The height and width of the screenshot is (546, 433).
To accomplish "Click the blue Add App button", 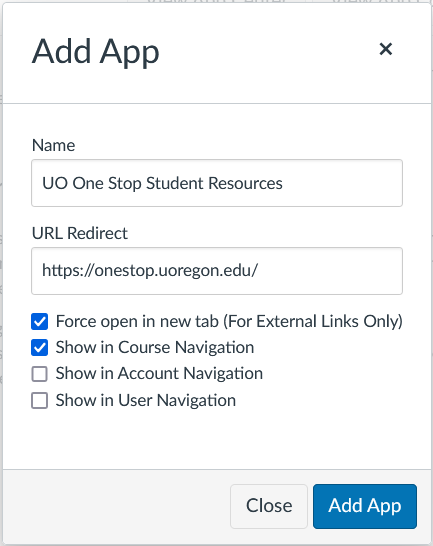I will 365,506.
